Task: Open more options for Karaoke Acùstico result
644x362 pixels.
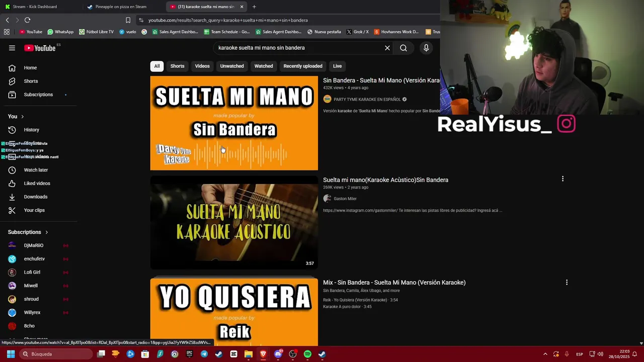Action: pyautogui.click(x=562, y=179)
